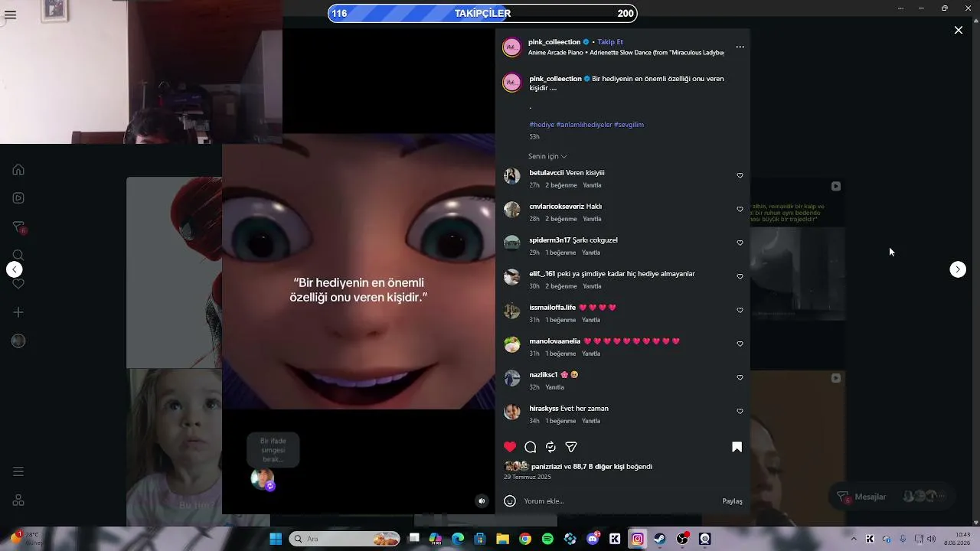Repost the post using the repost icon
980x551 pixels.
click(550, 447)
